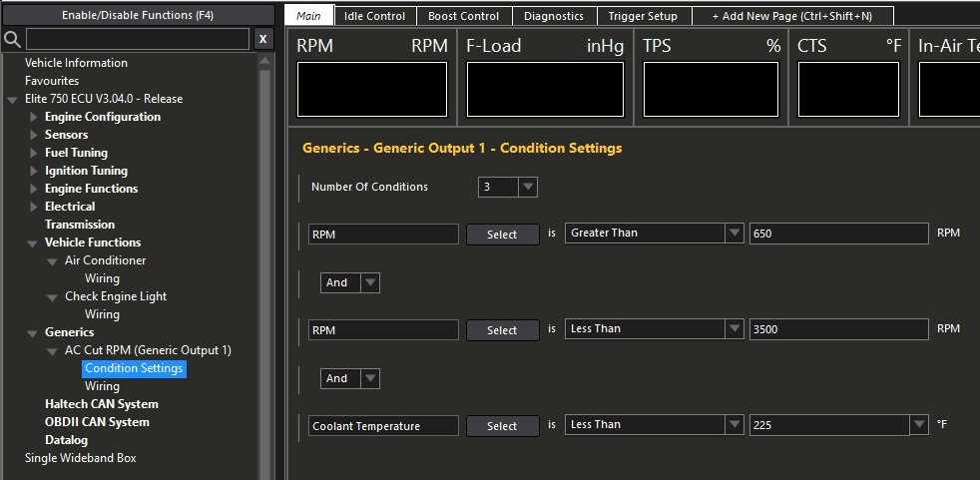This screenshot has height=480, width=980.
Task: Click the CTS gauge display
Action: click(848, 90)
